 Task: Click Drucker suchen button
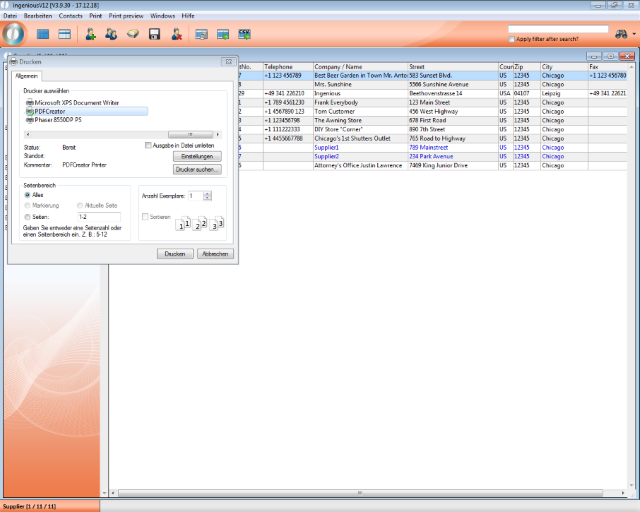(197, 169)
